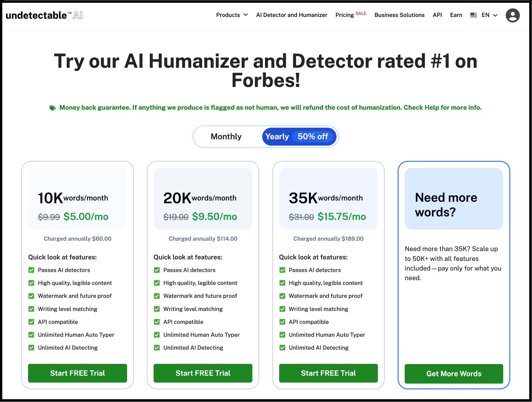Screen dimensions: 532x402
Task: Start FREE Trial for 10K plan
Action: [78, 373]
